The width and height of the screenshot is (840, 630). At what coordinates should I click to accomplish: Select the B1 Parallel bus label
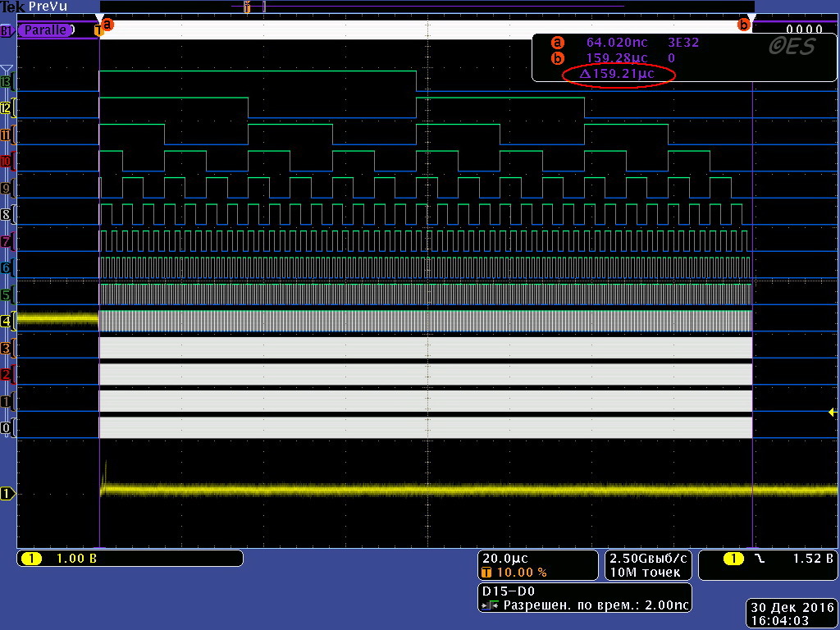[44, 30]
